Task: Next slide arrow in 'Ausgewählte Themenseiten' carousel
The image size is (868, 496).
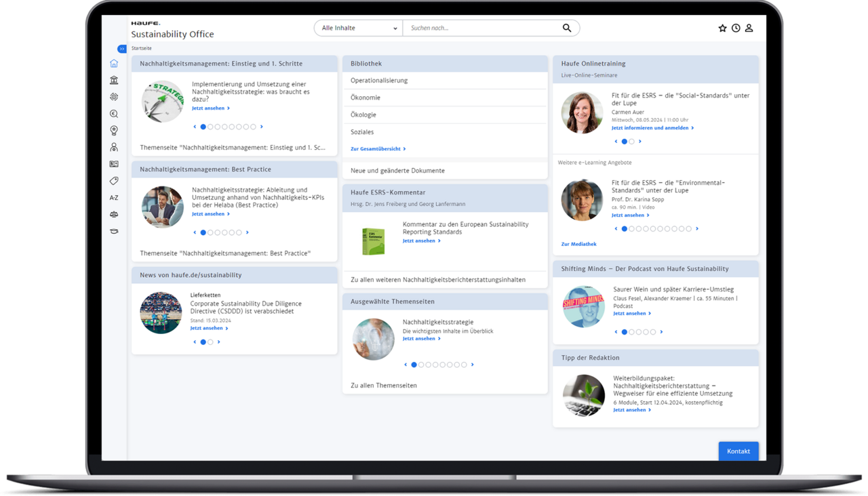Action: click(x=473, y=365)
